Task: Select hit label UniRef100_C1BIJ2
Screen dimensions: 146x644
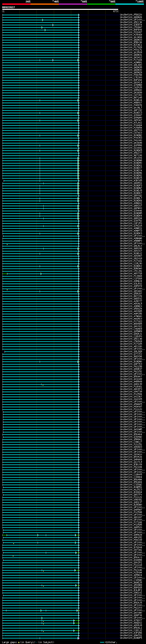Action: pyautogui.click(x=131, y=630)
